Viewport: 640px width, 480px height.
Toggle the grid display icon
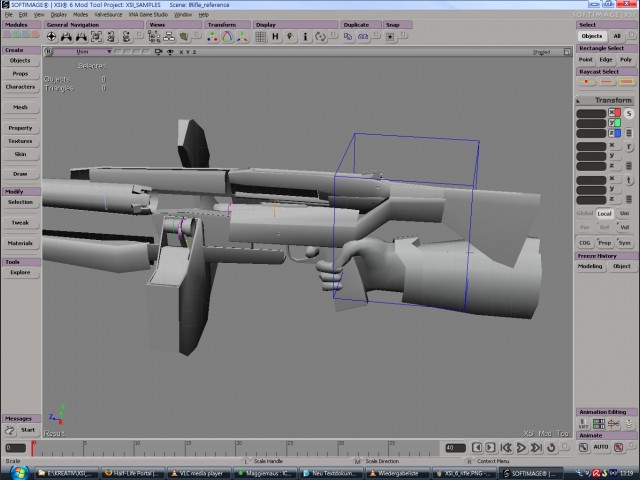(x=261, y=37)
